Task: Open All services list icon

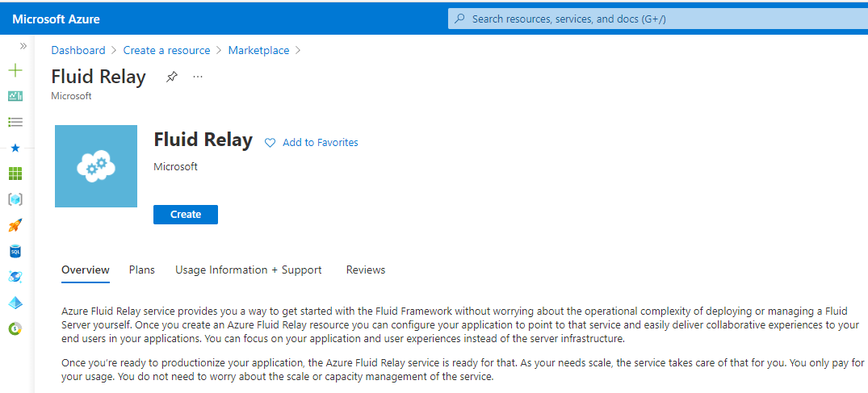Action: coord(15,122)
